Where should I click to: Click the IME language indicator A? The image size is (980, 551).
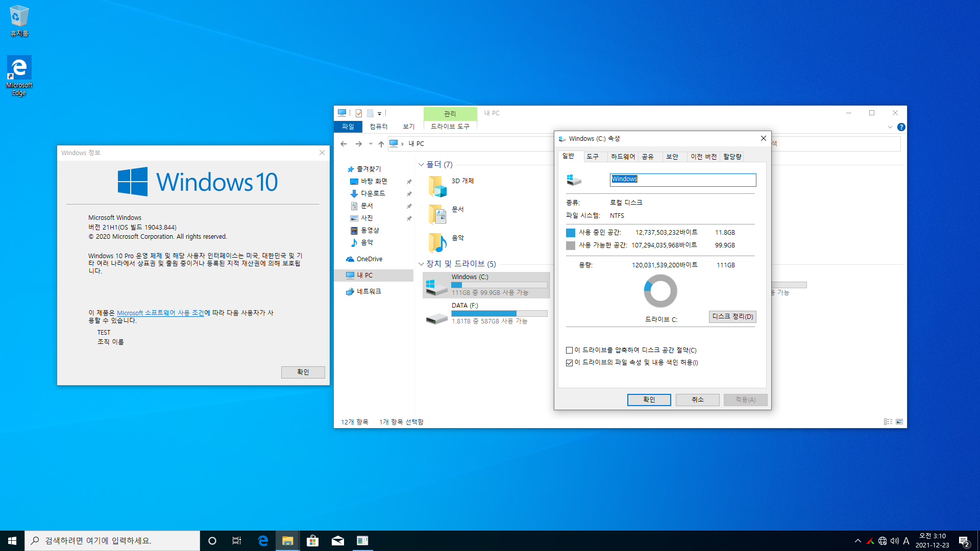(x=906, y=541)
